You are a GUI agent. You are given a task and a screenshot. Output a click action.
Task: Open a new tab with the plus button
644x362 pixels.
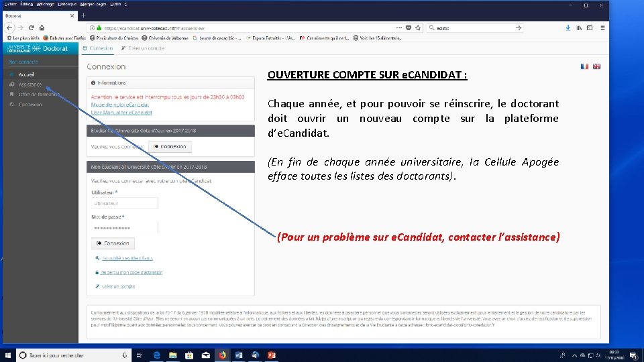pos(83,15)
